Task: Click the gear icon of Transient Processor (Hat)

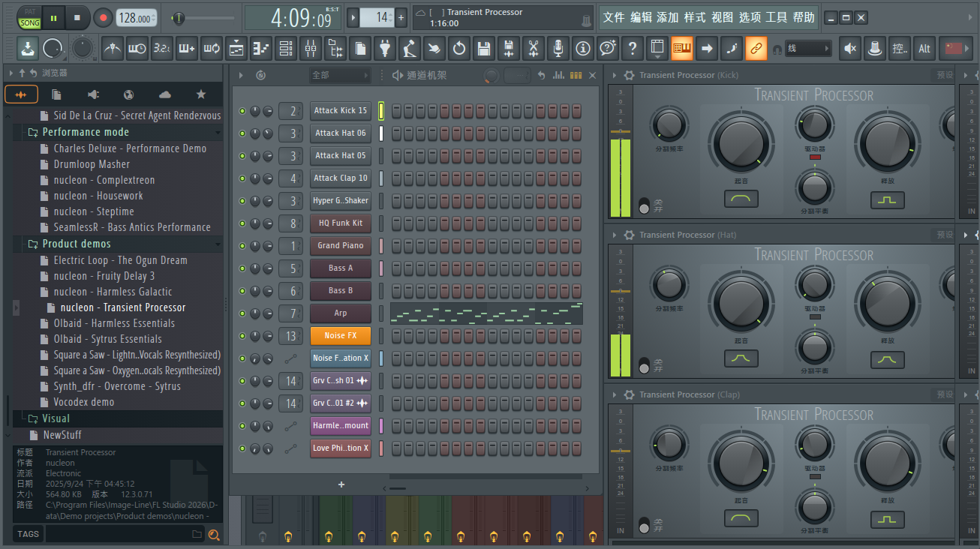Action: click(x=630, y=235)
